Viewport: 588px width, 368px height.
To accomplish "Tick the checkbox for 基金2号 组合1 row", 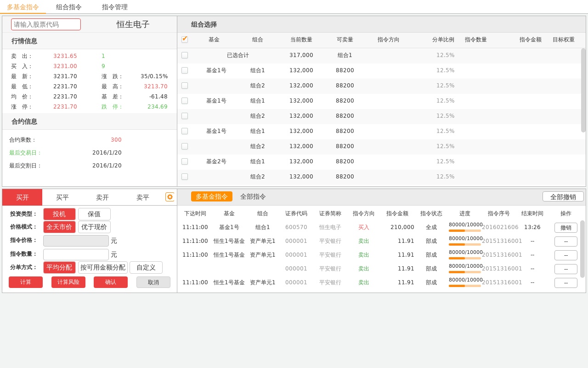I will [x=185, y=161].
